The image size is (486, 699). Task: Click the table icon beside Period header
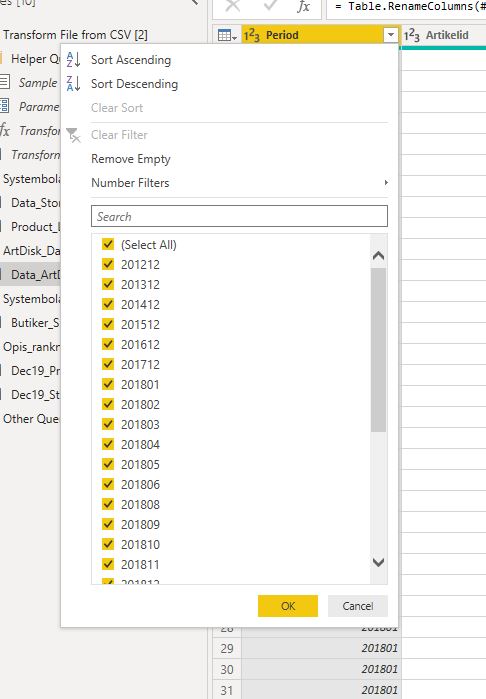[227, 35]
